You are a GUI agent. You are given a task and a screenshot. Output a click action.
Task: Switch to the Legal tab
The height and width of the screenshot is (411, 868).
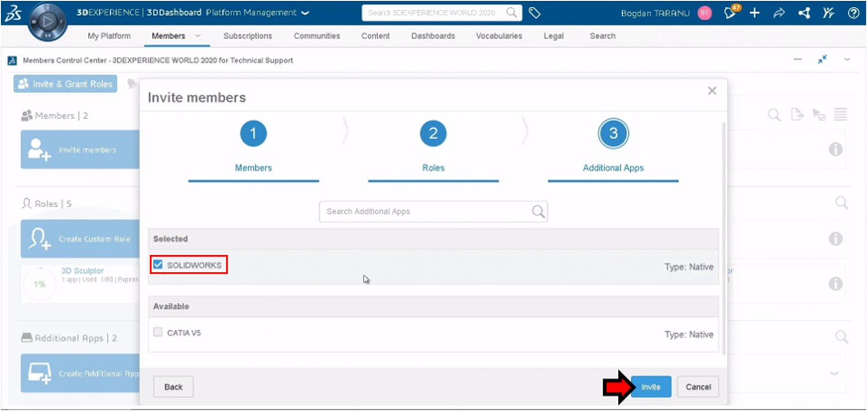point(553,36)
